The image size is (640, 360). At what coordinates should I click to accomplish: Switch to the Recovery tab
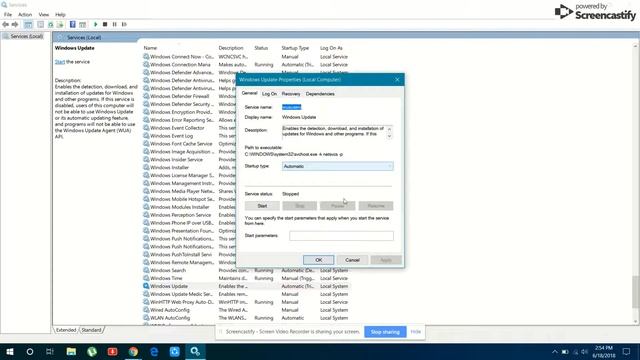click(x=291, y=94)
